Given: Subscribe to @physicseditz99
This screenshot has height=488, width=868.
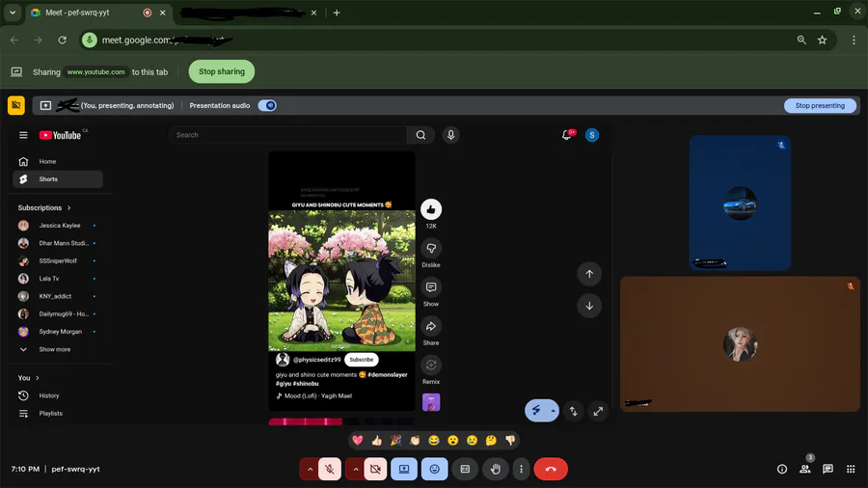Looking at the screenshot, I should (x=362, y=360).
